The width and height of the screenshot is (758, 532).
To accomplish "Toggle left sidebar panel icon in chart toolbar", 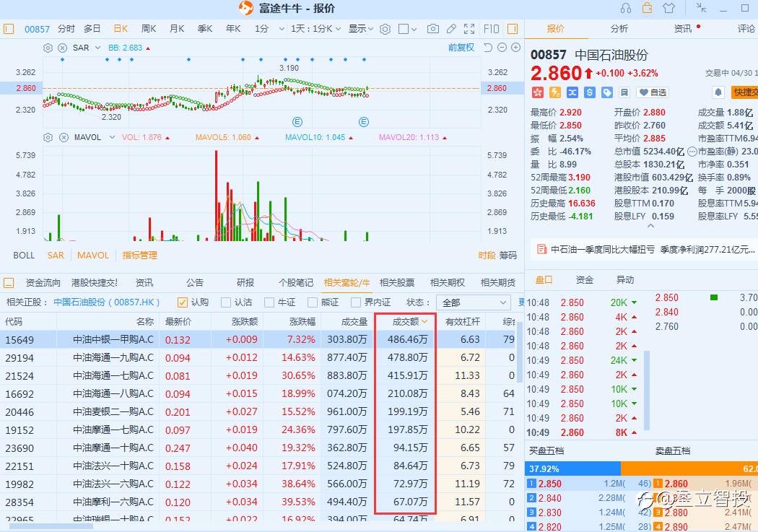I will [8, 29].
